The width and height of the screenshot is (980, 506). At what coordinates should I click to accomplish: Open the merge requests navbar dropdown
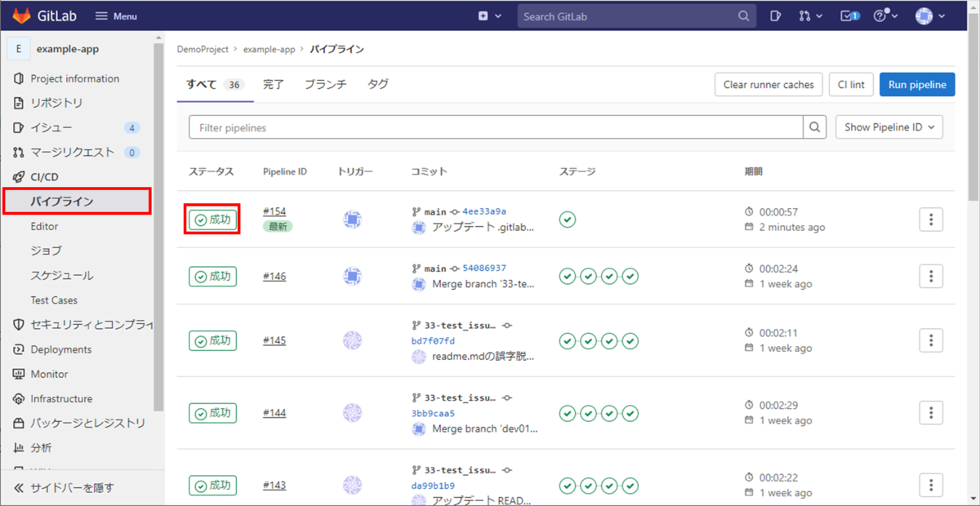pos(811,16)
